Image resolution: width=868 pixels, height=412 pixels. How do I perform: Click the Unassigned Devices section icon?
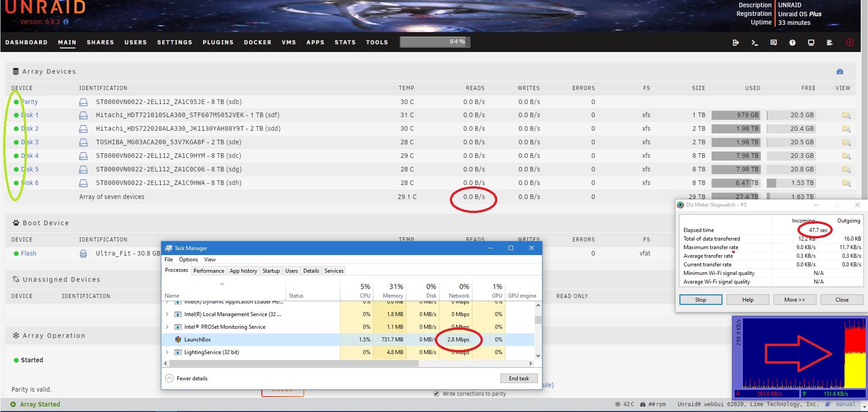[16, 279]
